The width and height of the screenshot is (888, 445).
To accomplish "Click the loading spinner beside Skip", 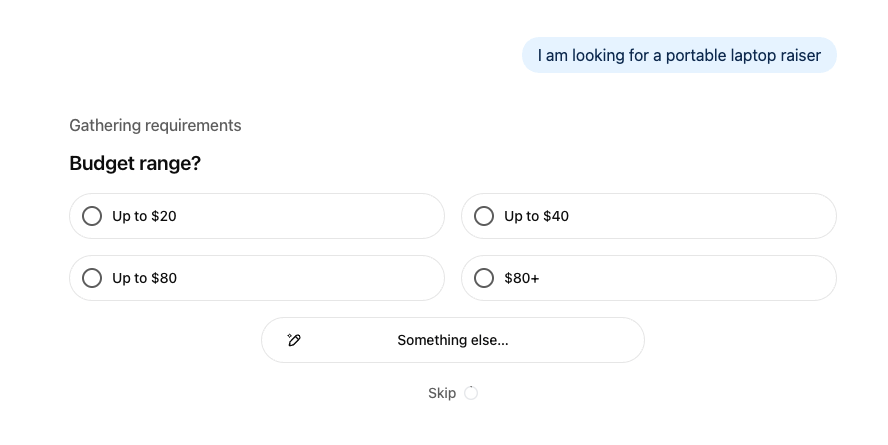I will [x=471, y=393].
